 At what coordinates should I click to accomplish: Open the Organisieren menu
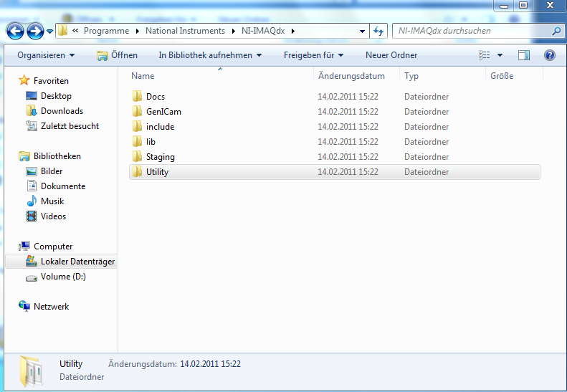point(46,55)
